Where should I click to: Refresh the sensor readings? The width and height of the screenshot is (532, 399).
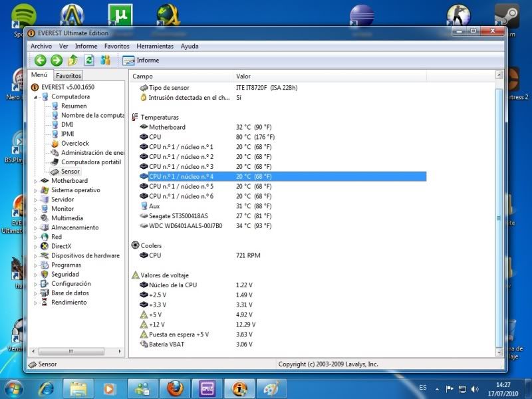[x=89, y=61]
